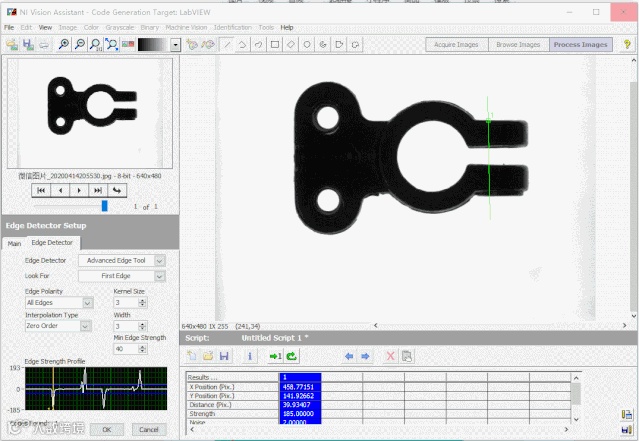The width and height of the screenshot is (639, 441).
Task: Expand the Interpolation Type dropdown
Action: (85, 326)
